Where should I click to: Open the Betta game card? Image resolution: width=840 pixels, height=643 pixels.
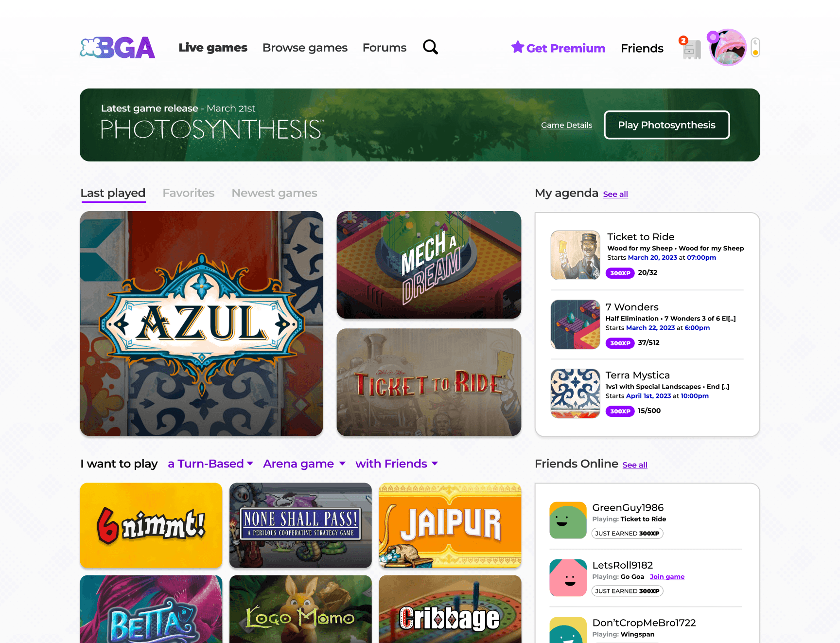pos(151,609)
